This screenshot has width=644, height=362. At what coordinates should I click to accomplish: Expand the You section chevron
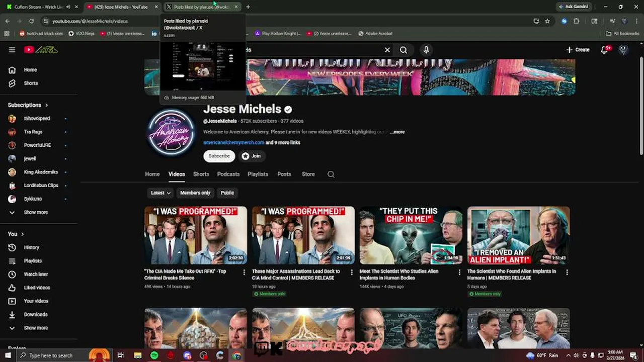coord(22,234)
